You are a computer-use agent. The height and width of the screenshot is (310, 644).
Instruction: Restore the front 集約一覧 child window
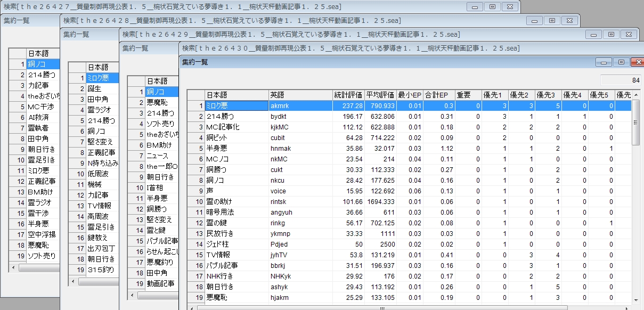(x=621, y=62)
